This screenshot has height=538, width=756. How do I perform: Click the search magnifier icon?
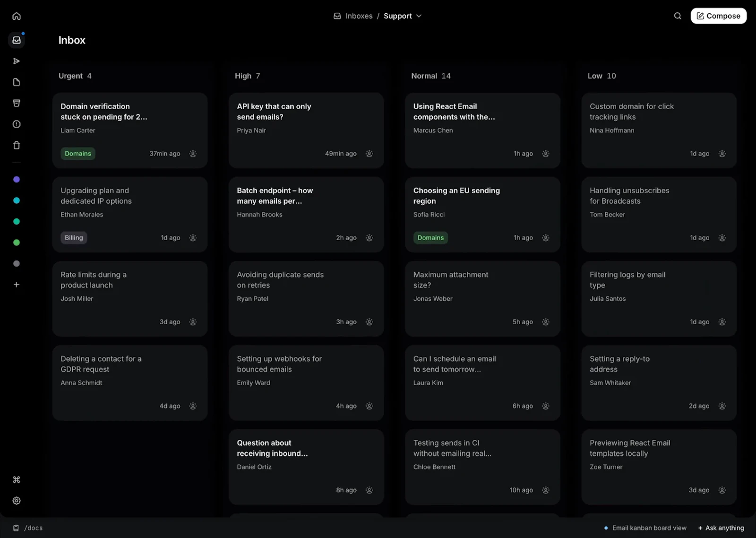678,16
